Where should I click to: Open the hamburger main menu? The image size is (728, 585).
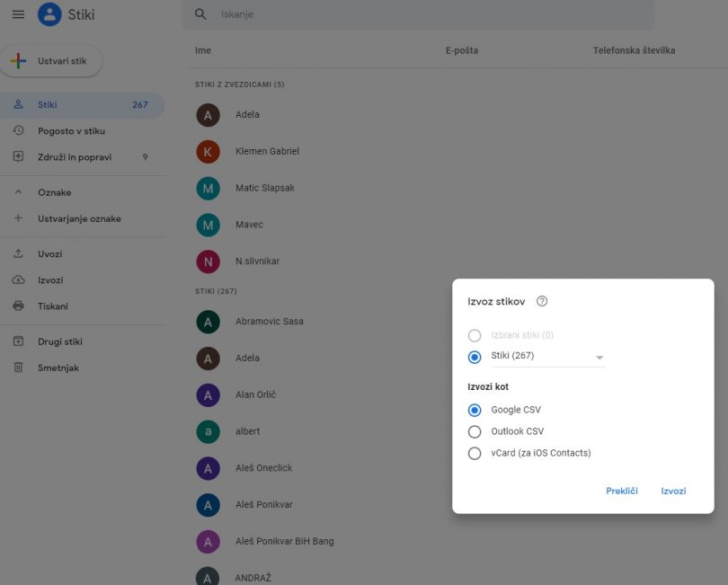[x=18, y=14]
